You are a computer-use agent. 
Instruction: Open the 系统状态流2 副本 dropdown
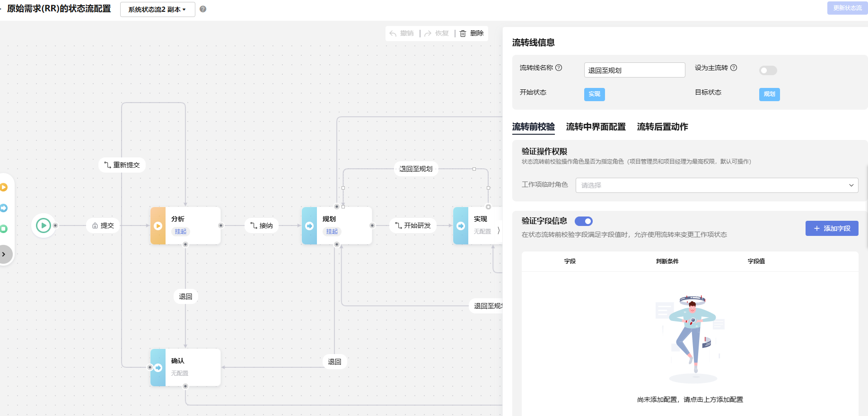[158, 9]
